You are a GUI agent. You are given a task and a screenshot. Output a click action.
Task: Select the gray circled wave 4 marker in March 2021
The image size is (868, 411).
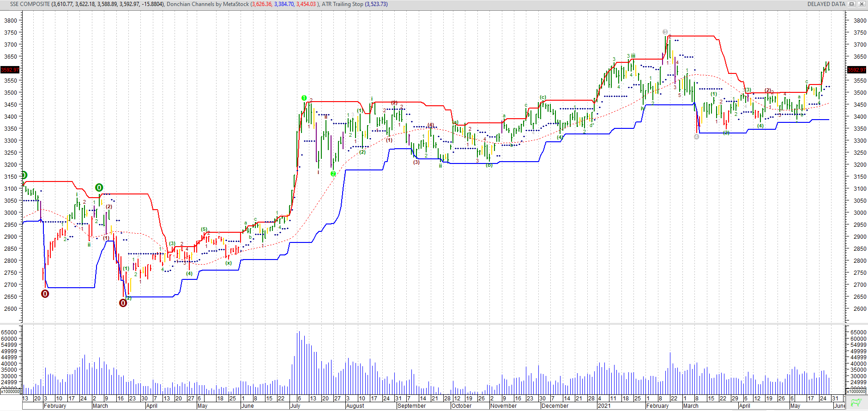point(696,137)
